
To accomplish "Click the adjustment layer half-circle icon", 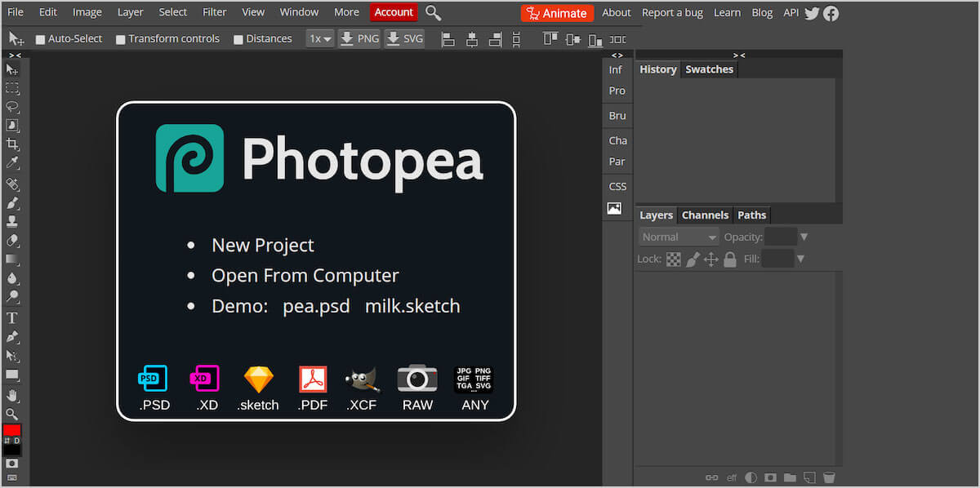I will pyautogui.click(x=751, y=477).
